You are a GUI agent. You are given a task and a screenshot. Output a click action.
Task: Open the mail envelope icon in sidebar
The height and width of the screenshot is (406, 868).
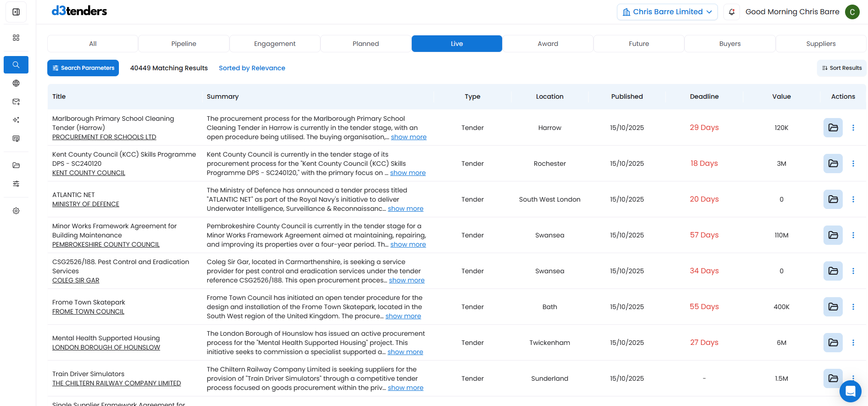[16, 101]
